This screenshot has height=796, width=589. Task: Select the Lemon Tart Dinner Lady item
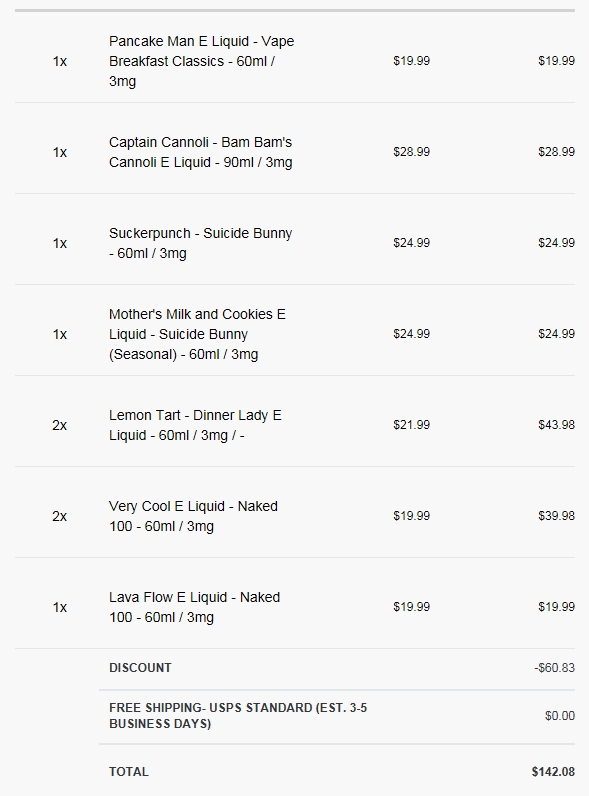(x=195, y=425)
